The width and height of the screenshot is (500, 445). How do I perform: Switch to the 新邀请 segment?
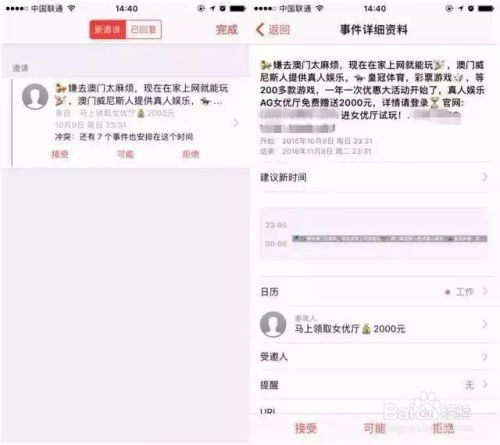coord(108,30)
